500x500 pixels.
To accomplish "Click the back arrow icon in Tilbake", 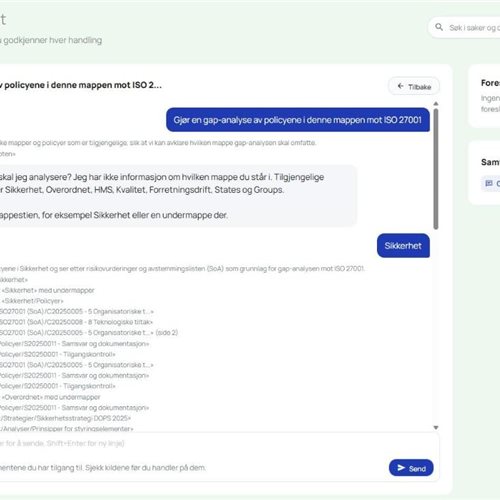I will point(400,86).
